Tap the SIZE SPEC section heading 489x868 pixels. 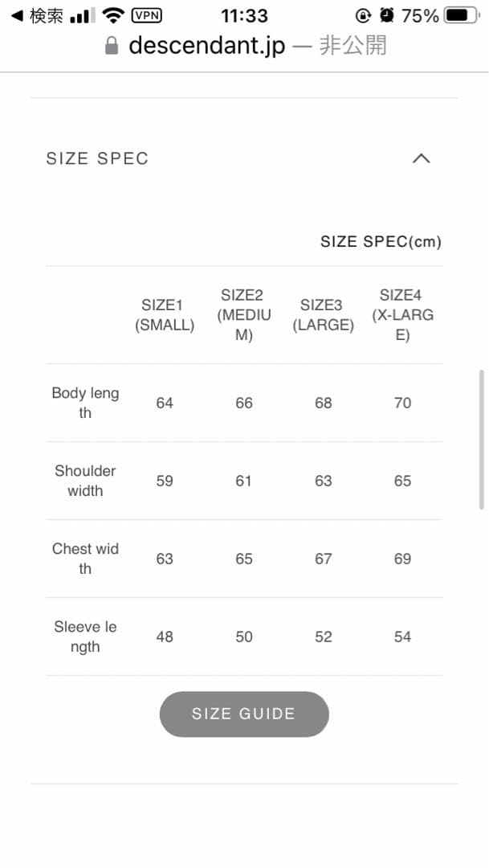pos(97,158)
